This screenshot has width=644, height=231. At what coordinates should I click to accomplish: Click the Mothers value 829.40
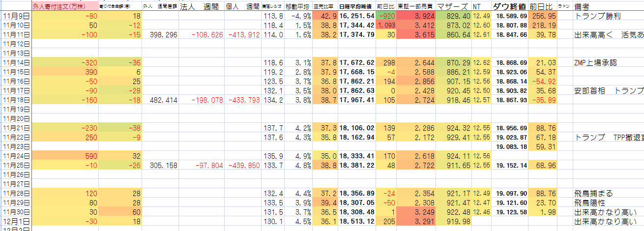point(456,16)
